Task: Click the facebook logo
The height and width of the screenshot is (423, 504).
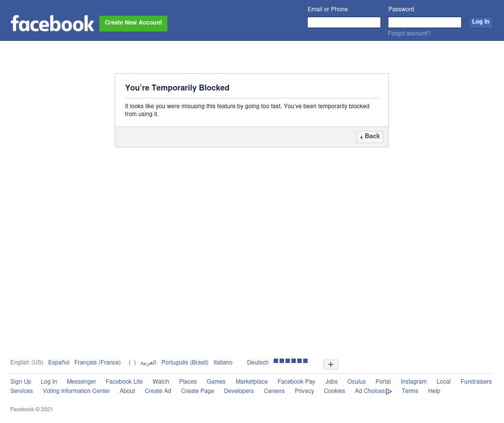Action: 52,24
